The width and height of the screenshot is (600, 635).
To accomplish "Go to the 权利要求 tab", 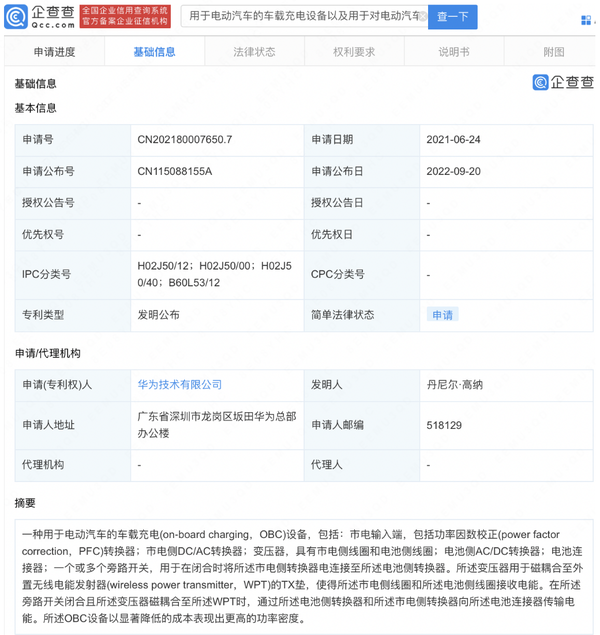I will click(354, 52).
